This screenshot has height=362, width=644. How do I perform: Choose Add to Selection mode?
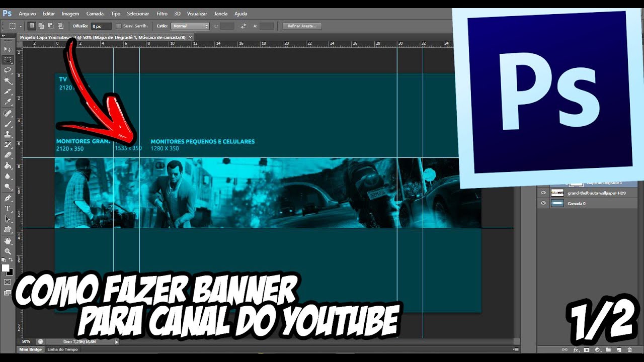[41, 26]
